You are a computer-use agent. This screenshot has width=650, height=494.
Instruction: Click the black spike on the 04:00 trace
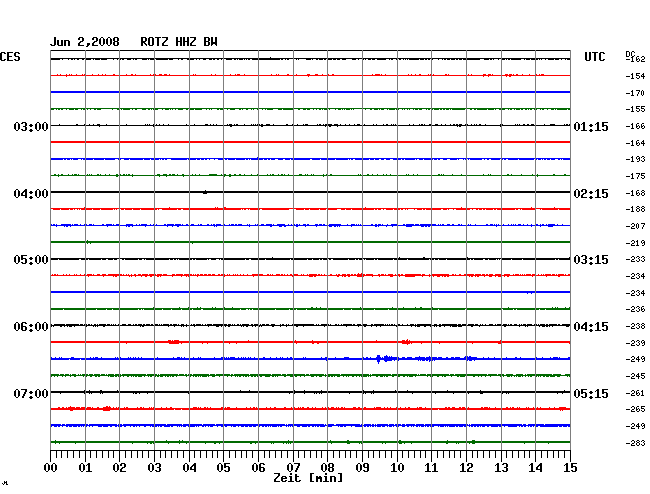[x=205, y=192]
